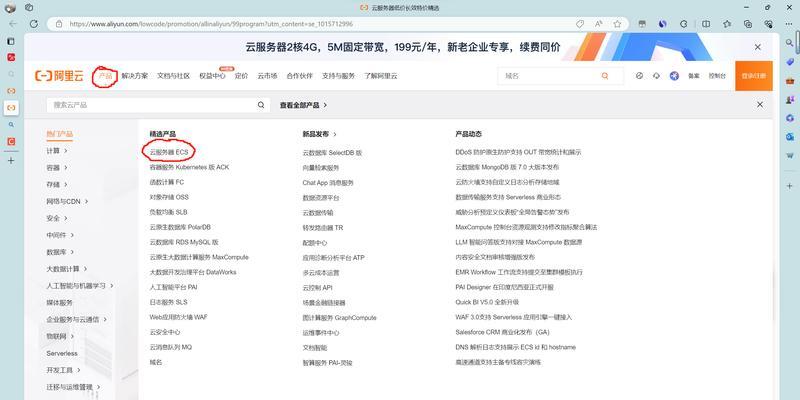The height and width of the screenshot is (400, 800).
Task: Add page to favorites with star icon
Action: pos(617,24)
